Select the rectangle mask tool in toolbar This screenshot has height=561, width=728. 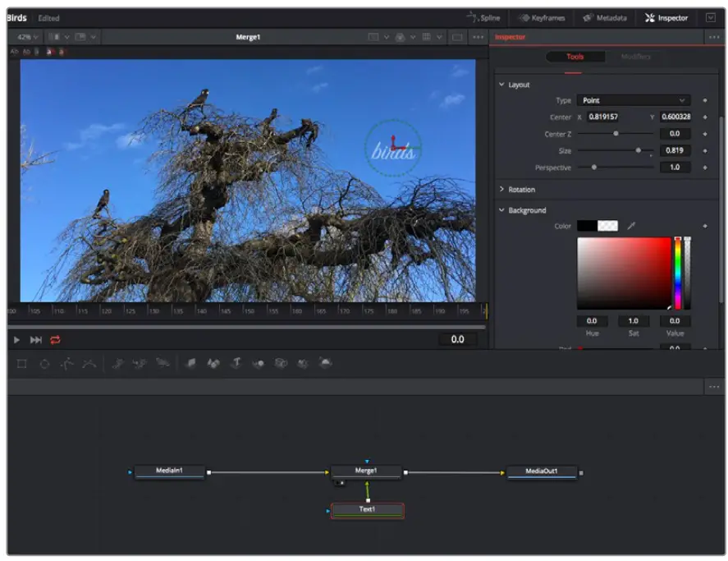[x=22, y=363]
